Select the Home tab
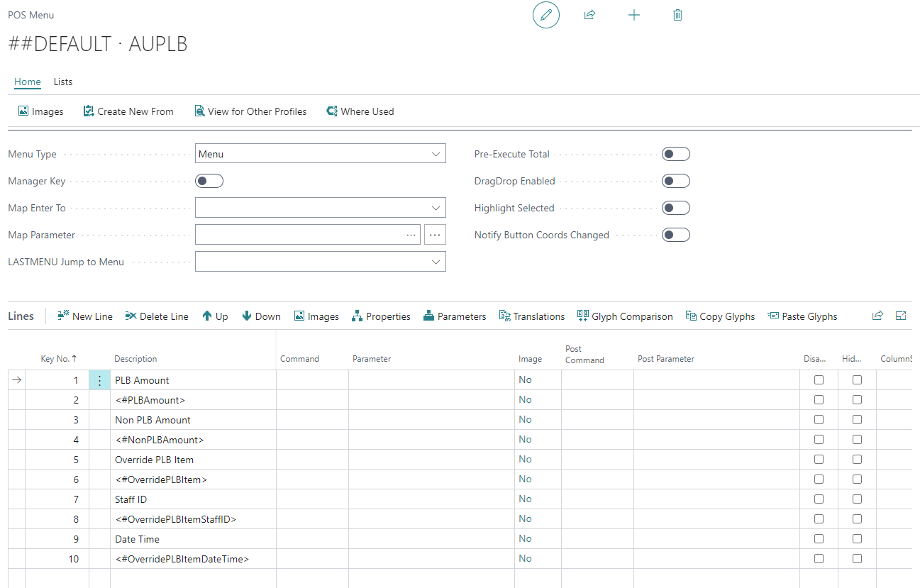Viewport: 920px width, 588px height. click(x=28, y=82)
